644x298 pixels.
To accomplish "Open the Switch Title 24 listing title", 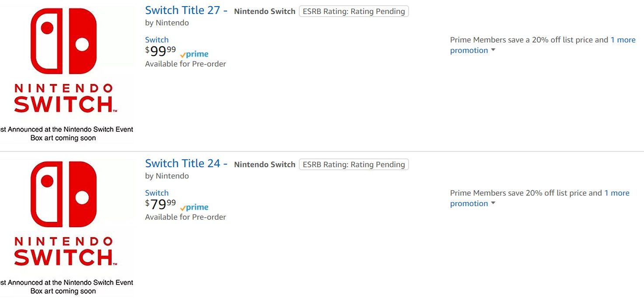I will pyautogui.click(x=186, y=164).
